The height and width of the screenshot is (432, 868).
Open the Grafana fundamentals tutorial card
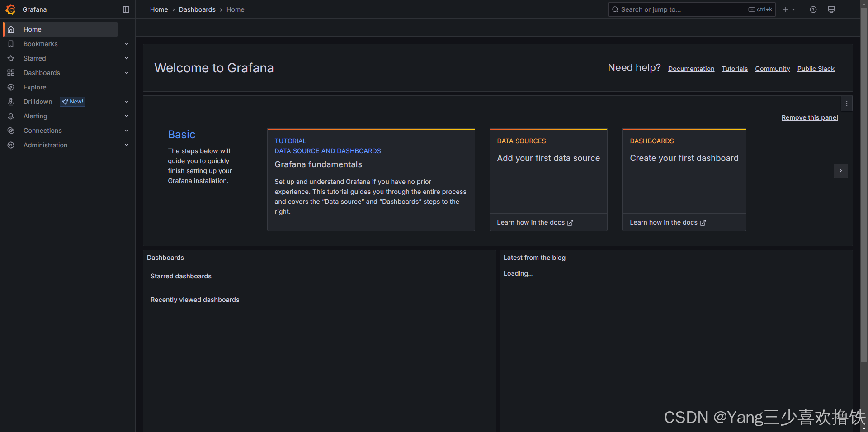[x=371, y=180]
